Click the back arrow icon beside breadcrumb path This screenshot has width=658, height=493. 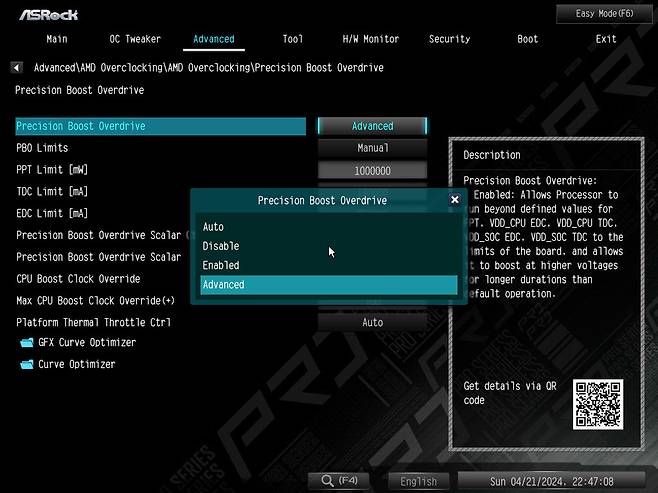[17, 68]
